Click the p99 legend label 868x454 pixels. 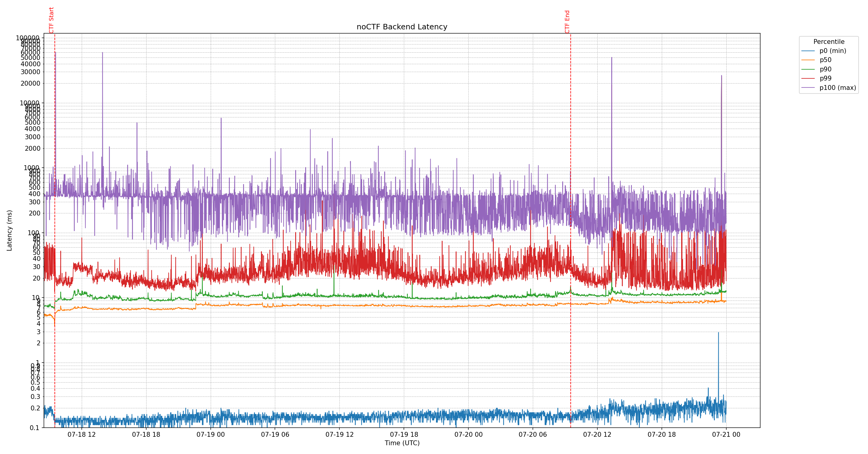click(x=825, y=78)
